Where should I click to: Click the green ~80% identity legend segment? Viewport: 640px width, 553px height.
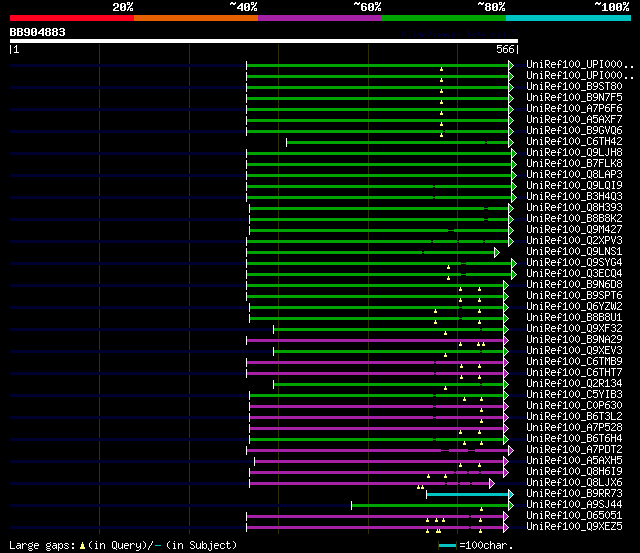pyautogui.click(x=444, y=18)
